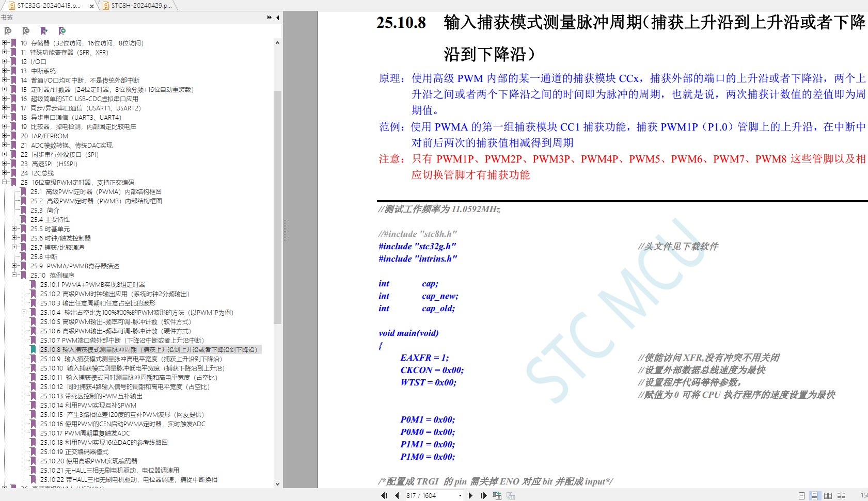Click the delete bookmark icon in panel toolbar
868x501 pixels.
[8, 31]
